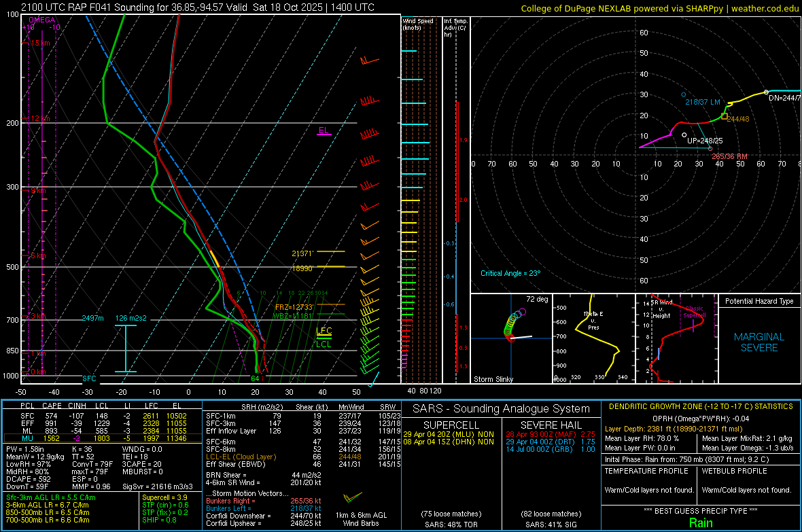This screenshot has width=802, height=532.
Task: Click the Sfc-3km AGL LR value
Action: click(51, 498)
